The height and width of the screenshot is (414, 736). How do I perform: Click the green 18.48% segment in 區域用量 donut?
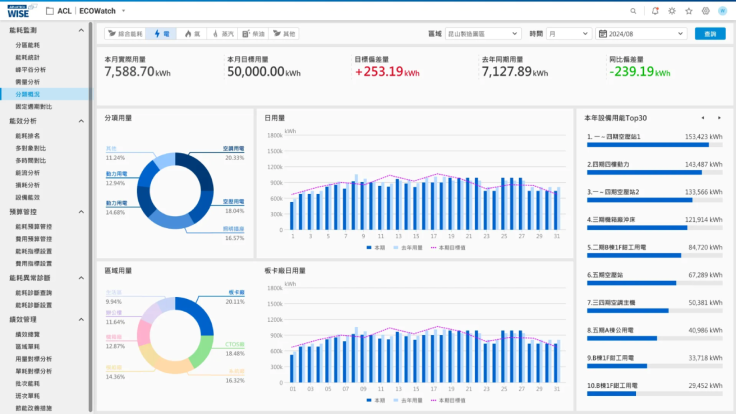[x=203, y=350]
